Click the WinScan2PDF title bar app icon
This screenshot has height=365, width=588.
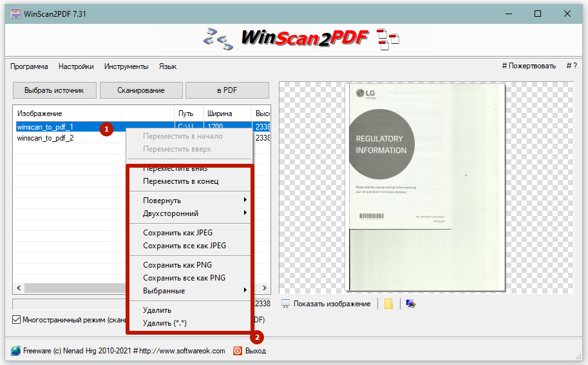coord(15,14)
